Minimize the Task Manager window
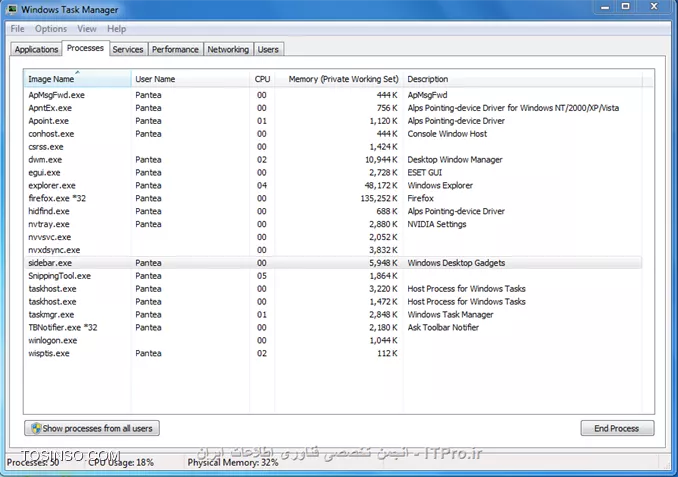This screenshot has width=678, height=477. click(x=605, y=7)
